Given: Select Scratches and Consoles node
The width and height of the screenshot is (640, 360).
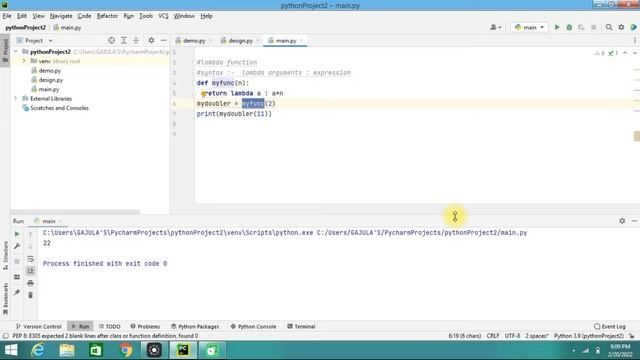Looking at the screenshot, I should point(59,108).
